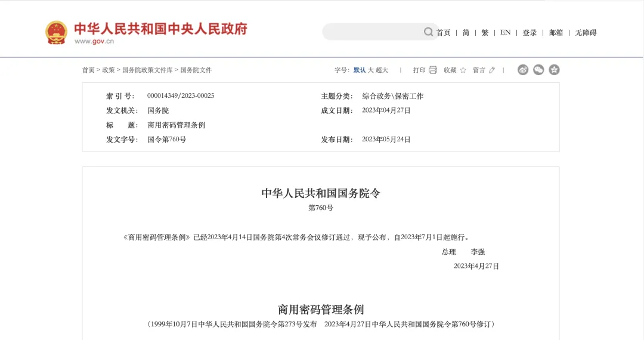This screenshot has height=340, width=644.
Task: Click title value 商用密码管理条例 in metadata
Action: (176, 125)
